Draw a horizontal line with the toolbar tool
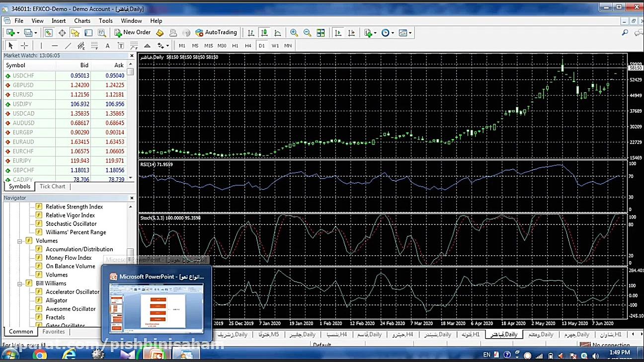 point(55,46)
